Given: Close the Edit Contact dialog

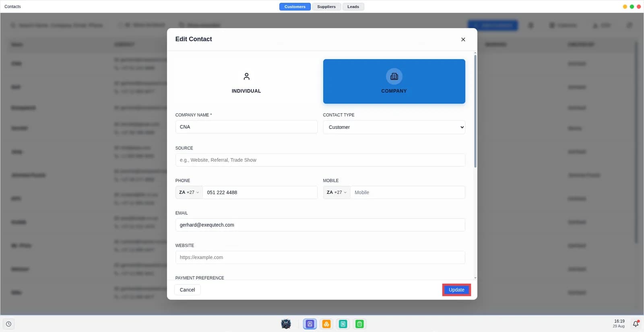Looking at the screenshot, I should coord(463,39).
